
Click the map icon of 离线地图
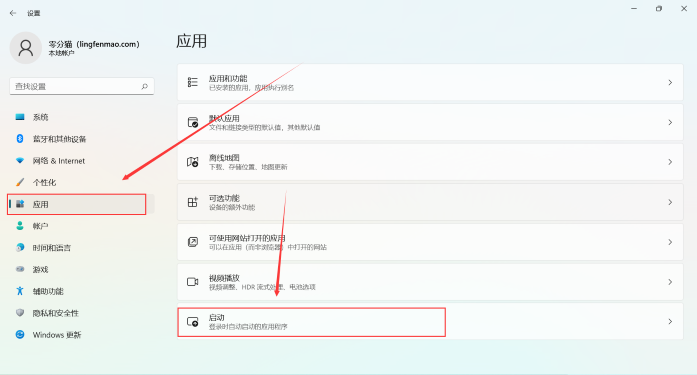point(192,162)
